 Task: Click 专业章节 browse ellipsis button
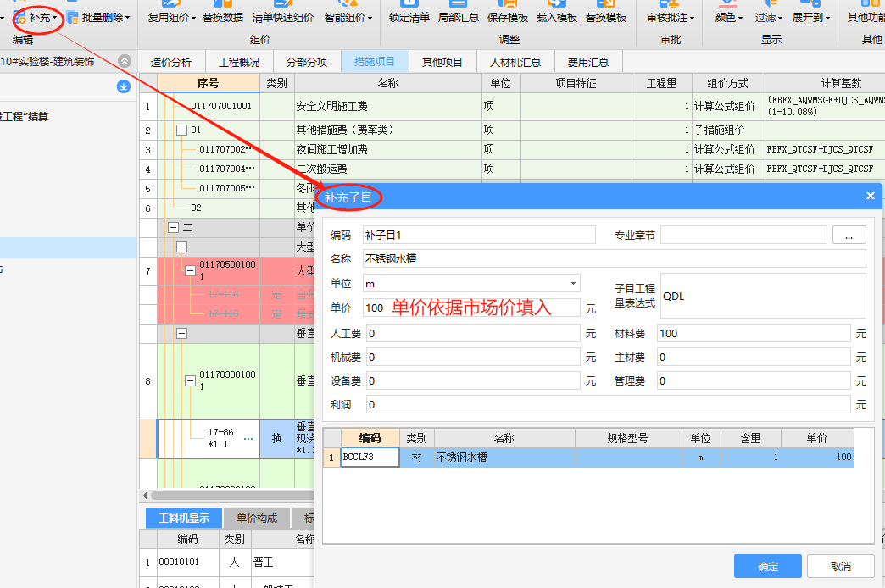pos(849,235)
